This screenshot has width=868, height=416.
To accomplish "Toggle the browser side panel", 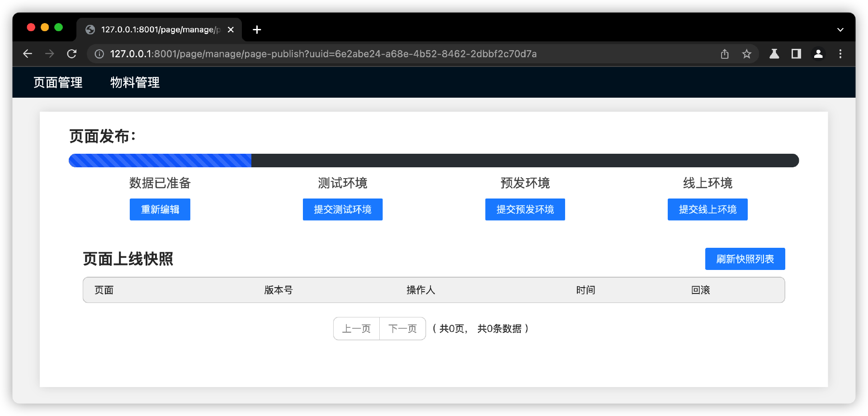I will 796,54.
